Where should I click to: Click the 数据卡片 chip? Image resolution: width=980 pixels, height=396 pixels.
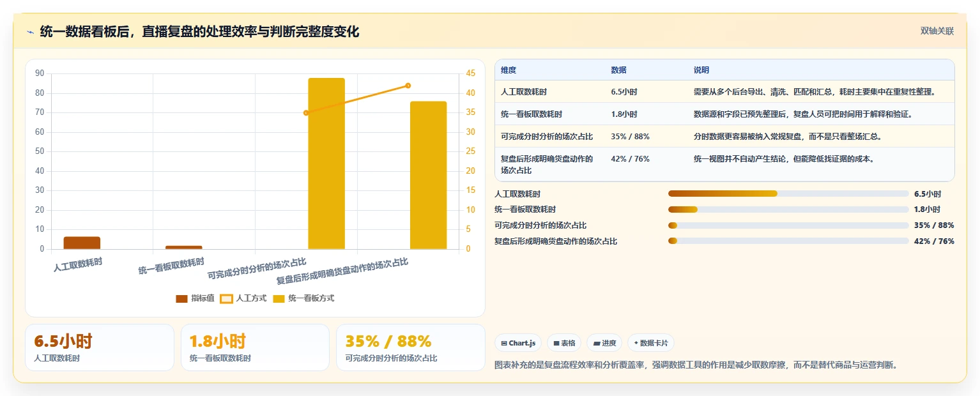click(650, 343)
